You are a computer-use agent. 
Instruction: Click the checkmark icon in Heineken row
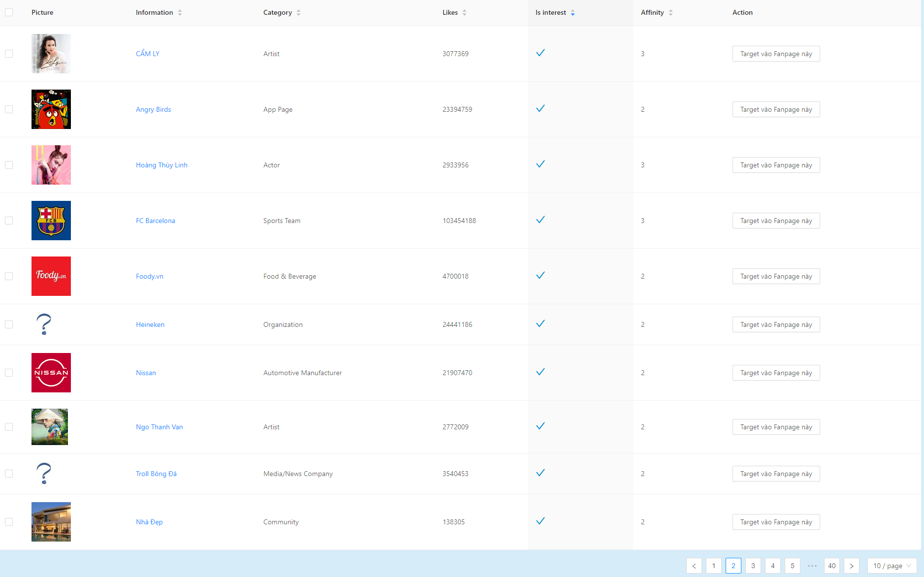point(541,324)
